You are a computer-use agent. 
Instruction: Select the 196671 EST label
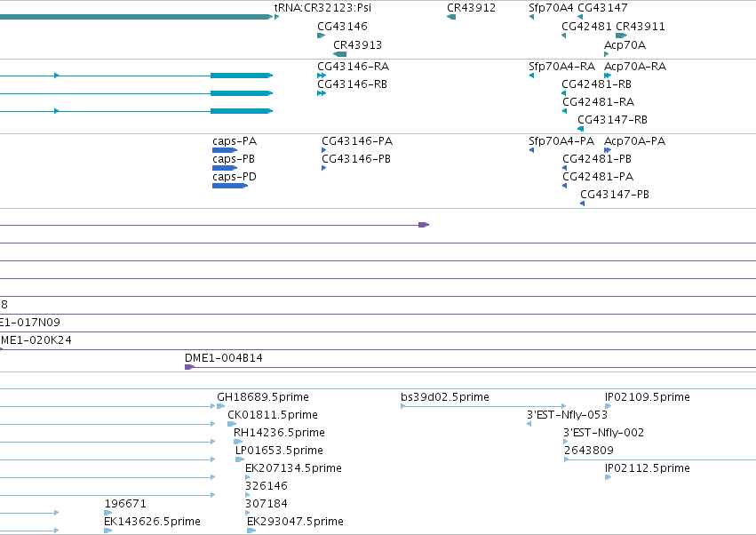[125, 504]
